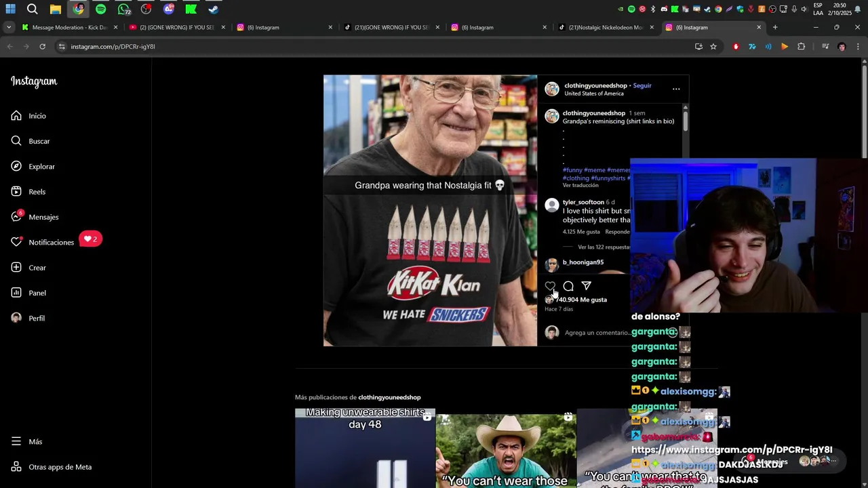Open Buscar search in sidebar
Screen dimensions: 868x488
click(31, 141)
